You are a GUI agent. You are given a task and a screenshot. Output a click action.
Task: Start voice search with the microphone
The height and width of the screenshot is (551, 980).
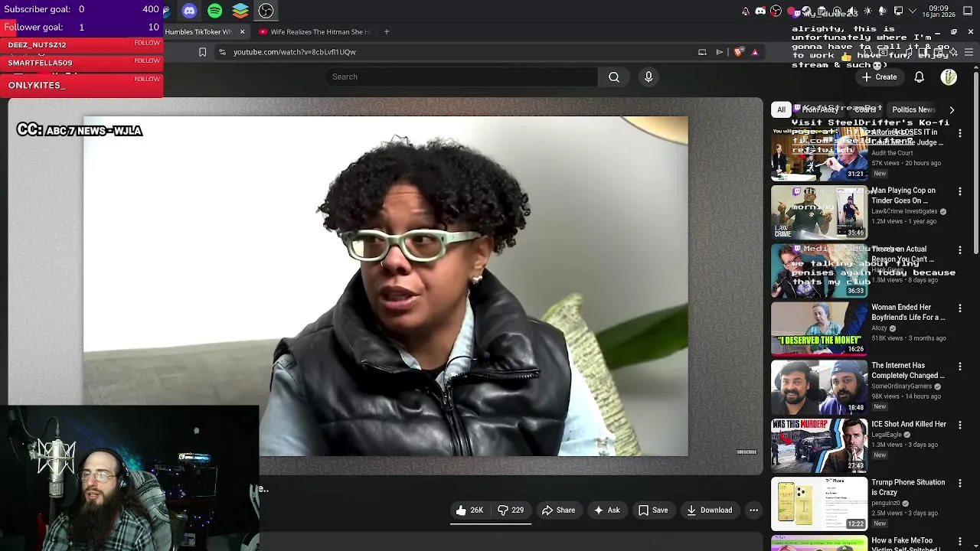coord(648,77)
